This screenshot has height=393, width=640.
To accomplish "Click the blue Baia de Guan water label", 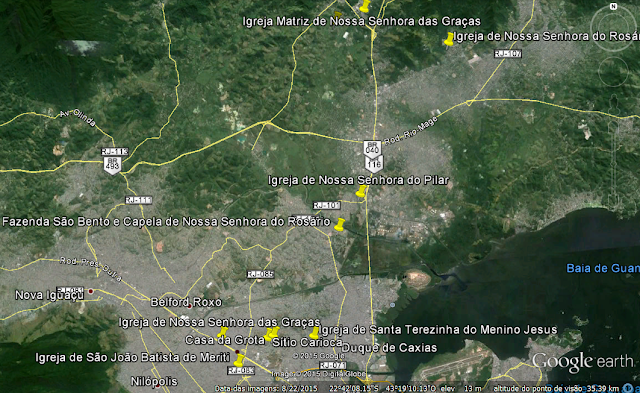I will click(603, 268).
